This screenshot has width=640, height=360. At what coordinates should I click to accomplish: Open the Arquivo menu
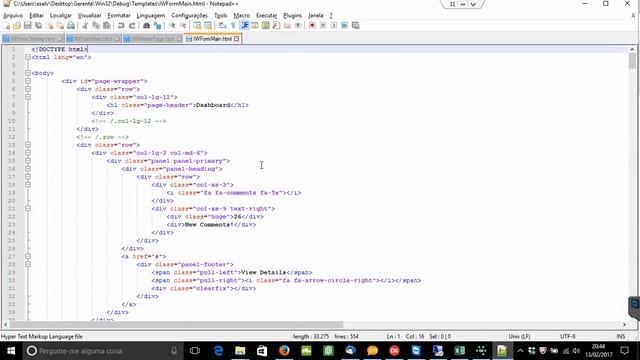point(13,16)
